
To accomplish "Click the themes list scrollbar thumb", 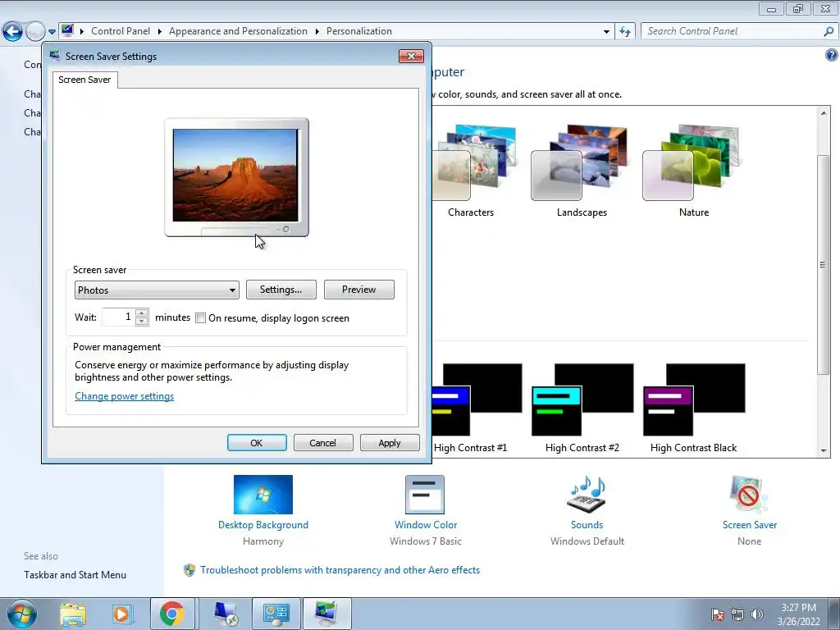I will click(824, 265).
